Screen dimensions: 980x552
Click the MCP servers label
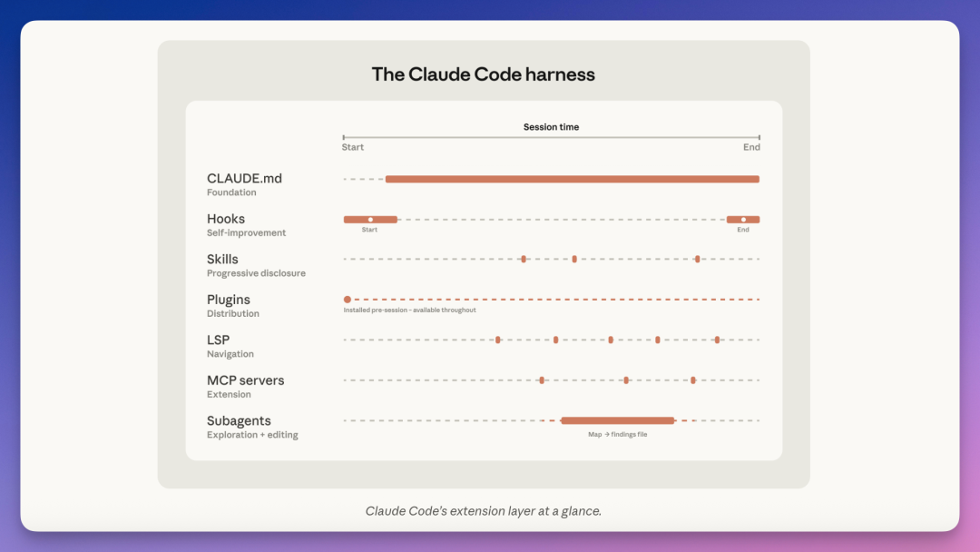(246, 380)
